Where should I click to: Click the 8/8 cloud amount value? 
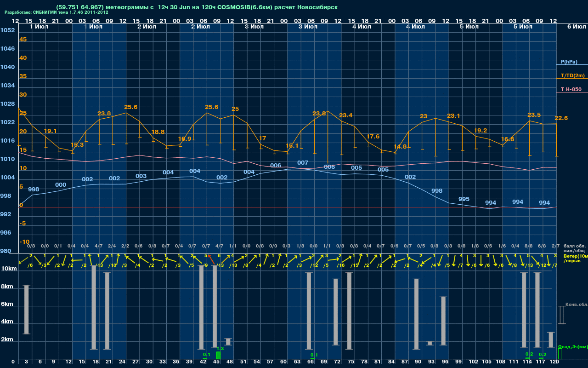tap(529, 247)
